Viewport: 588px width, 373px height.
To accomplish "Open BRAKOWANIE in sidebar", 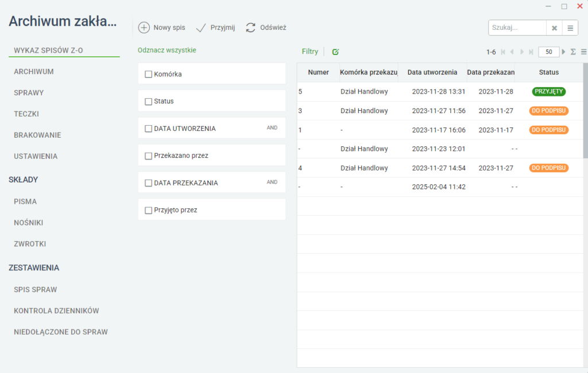I will coord(37,135).
